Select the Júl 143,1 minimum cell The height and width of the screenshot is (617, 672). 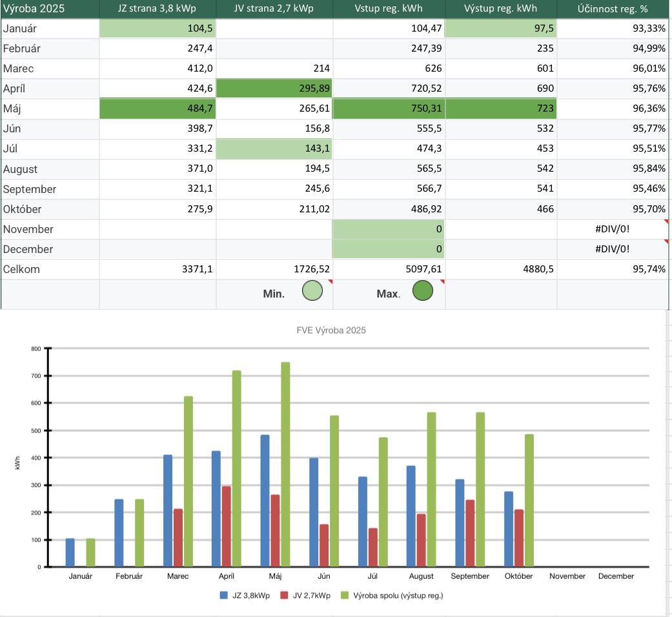coord(274,148)
